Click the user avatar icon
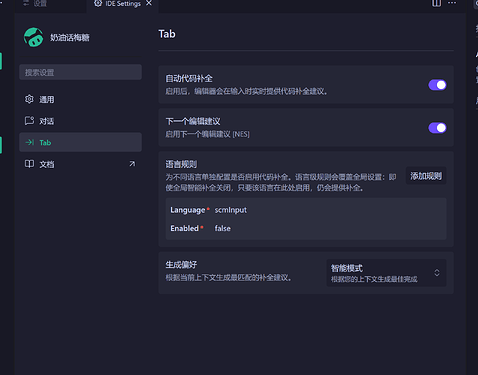The image size is (478, 375). coord(33,37)
